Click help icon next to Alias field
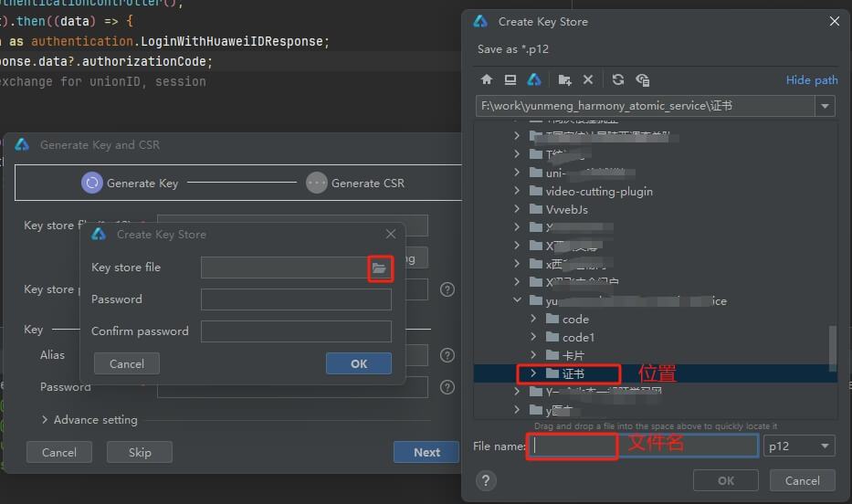The width and height of the screenshot is (852, 504). point(447,355)
